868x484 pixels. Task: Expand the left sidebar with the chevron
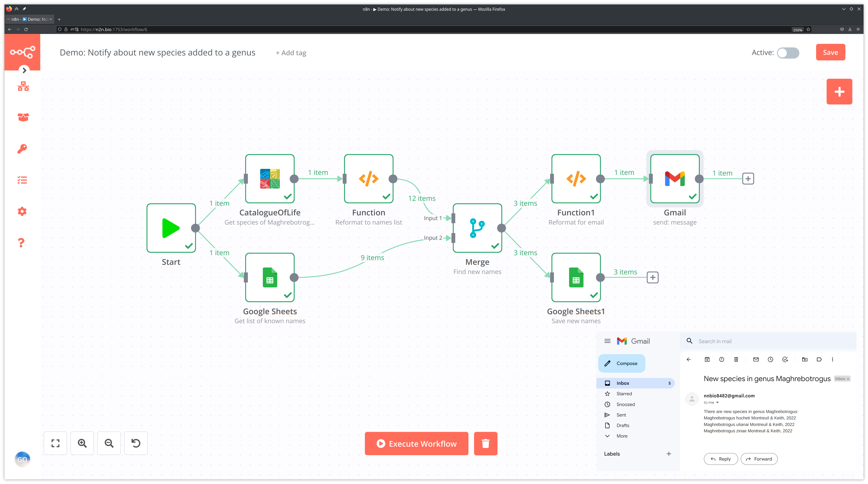click(24, 70)
